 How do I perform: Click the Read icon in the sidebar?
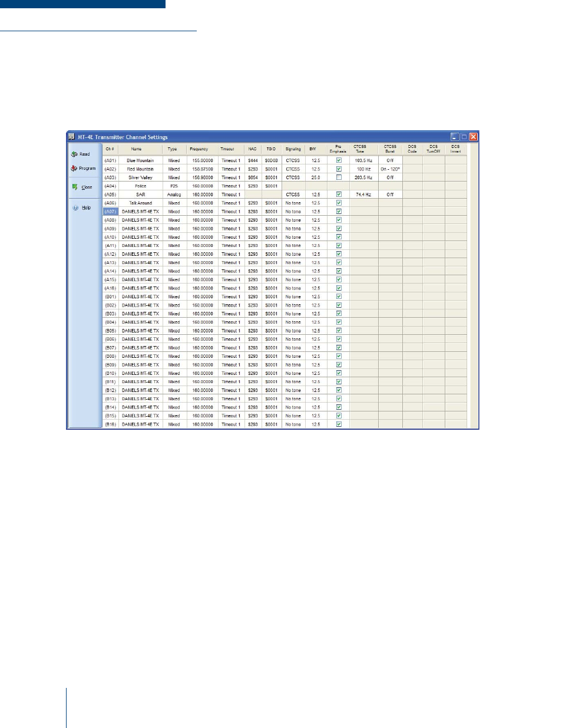point(74,154)
